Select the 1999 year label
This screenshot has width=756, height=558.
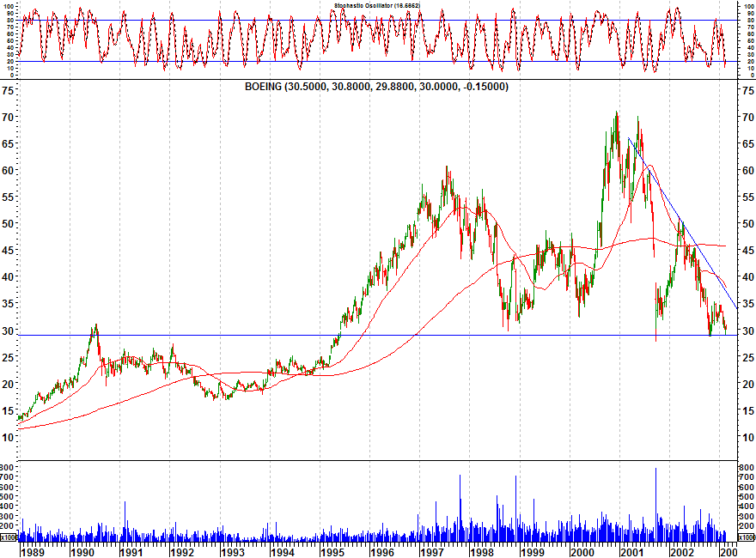click(533, 552)
